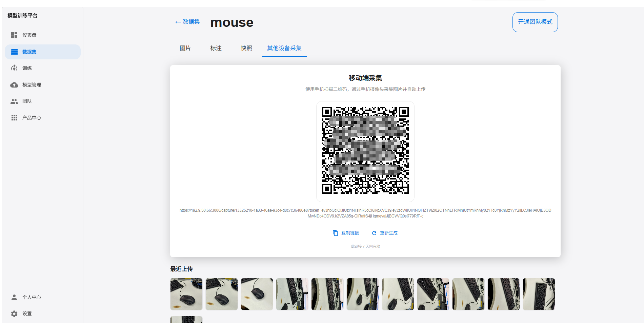Open 模型管理 cloud upload entry
Screen dimensions: 644x323
[43, 85]
